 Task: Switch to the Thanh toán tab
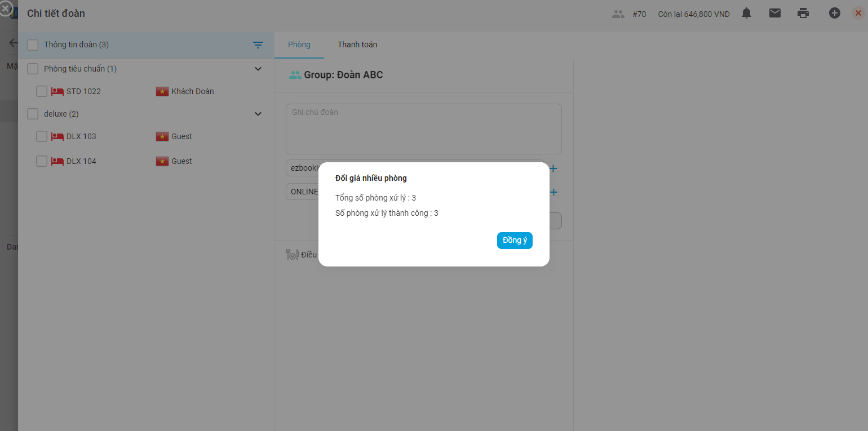pyautogui.click(x=357, y=45)
